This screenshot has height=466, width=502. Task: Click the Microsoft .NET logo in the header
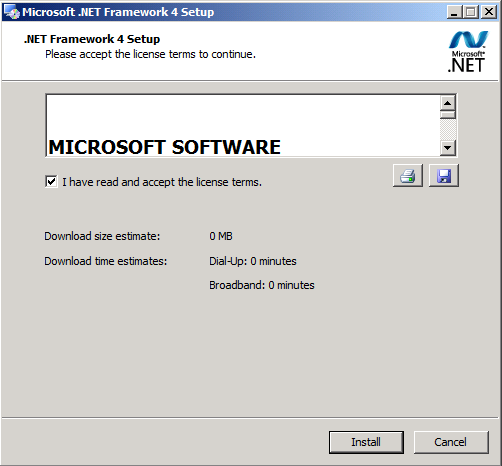(x=468, y=52)
